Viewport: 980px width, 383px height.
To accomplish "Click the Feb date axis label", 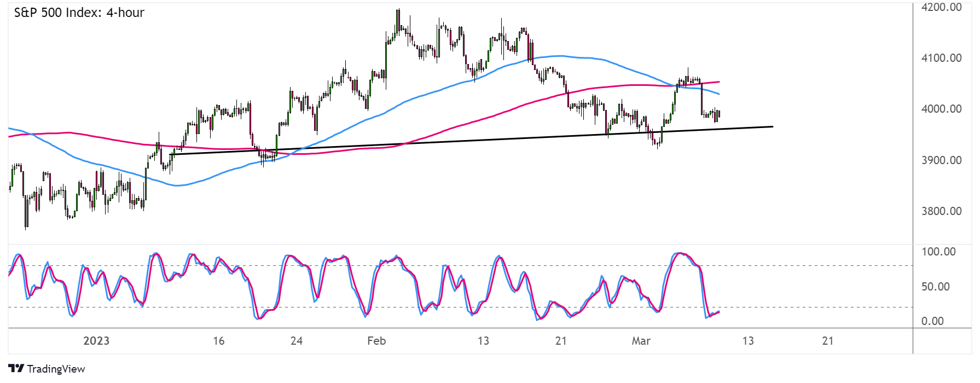I will [376, 341].
